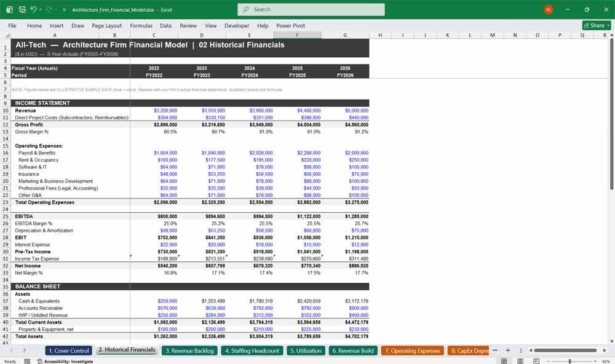The width and height of the screenshot is (615, 364).
Task: Select the FY2023 EBITDA value $894,600
Action: click(202, 216)
